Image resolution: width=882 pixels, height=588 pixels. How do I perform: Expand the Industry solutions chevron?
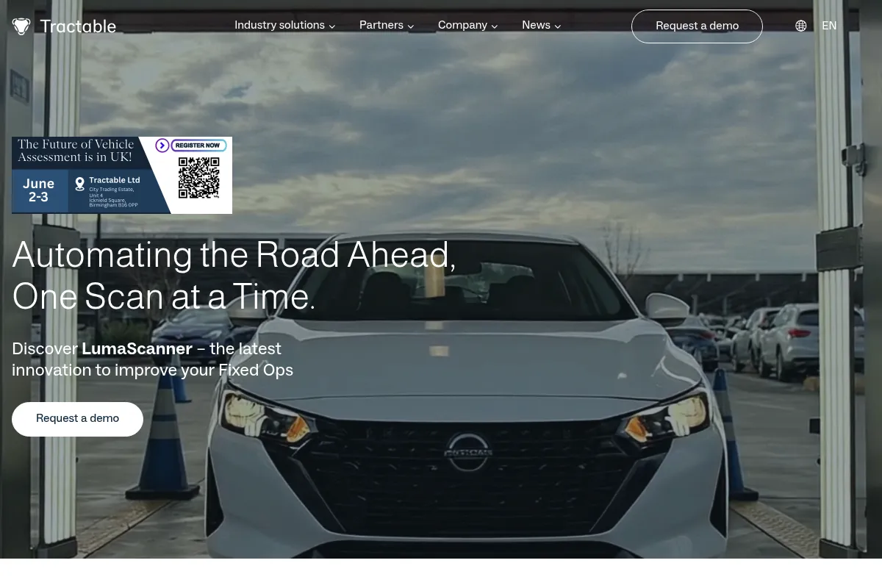tap(332, 26)
